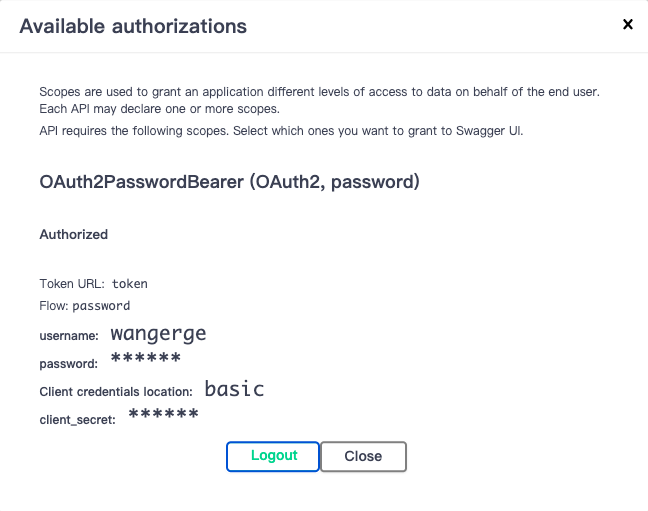The width and height of the screenshot is (648, 511).
Task: Click the Logout button
Action: click(273, 456)
